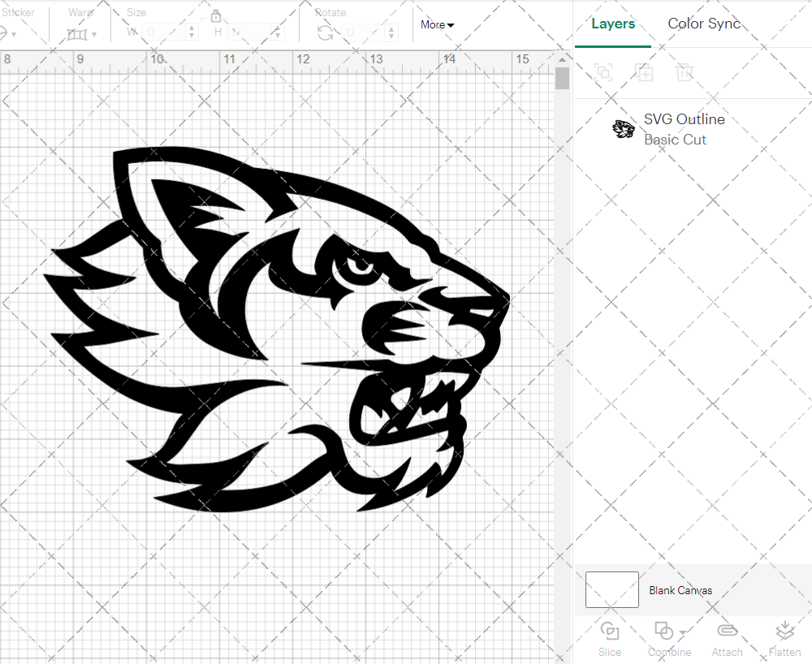Select the Slice tool

[x=610, y=640]
